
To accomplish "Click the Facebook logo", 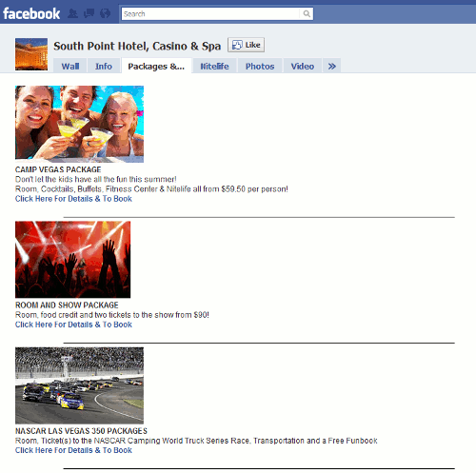I will click(x=31, y=13).
